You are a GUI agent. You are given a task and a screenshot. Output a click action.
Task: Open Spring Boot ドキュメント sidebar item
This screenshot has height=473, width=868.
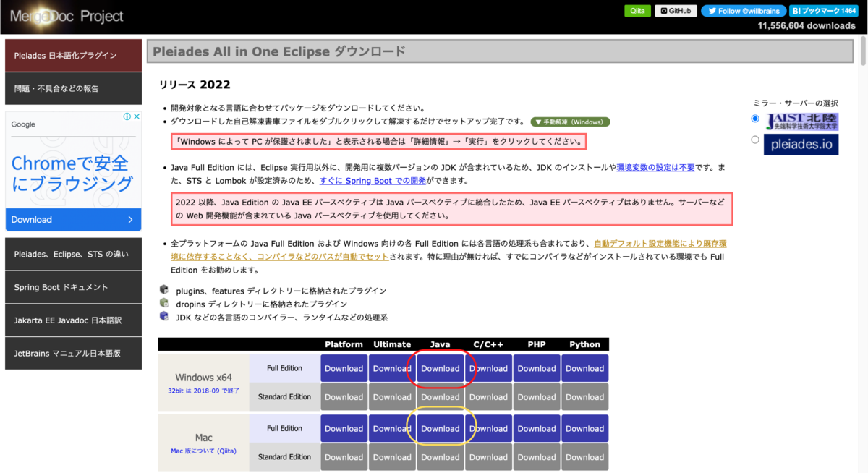point(73,287)
